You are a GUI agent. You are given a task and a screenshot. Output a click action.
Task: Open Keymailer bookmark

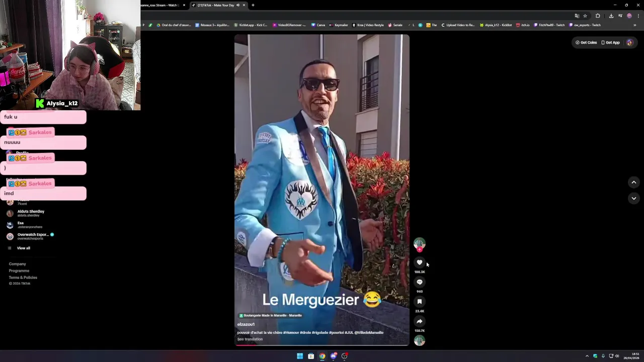[339, 25]
